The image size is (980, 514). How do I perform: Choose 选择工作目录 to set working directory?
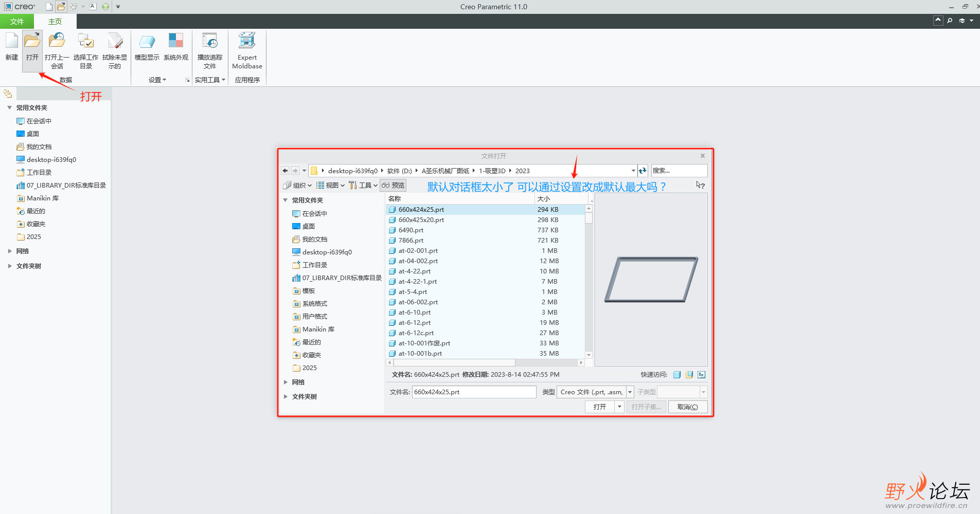pos(85,50)
